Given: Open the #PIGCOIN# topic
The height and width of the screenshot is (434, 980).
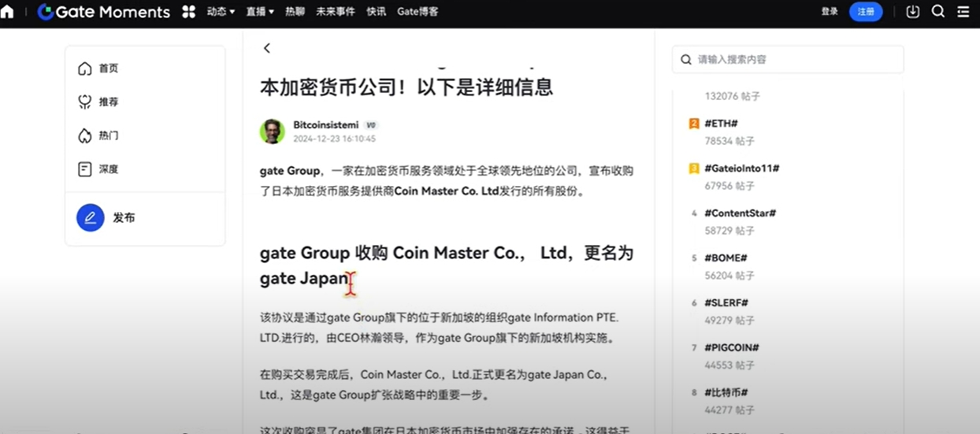Looking at the screenshot, I should [x=732, y=348].
